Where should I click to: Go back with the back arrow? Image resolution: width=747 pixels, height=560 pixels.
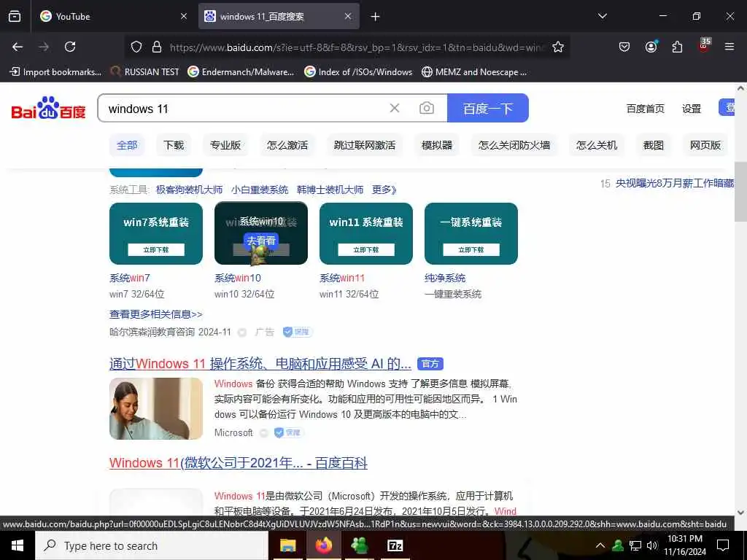(18, 47)
